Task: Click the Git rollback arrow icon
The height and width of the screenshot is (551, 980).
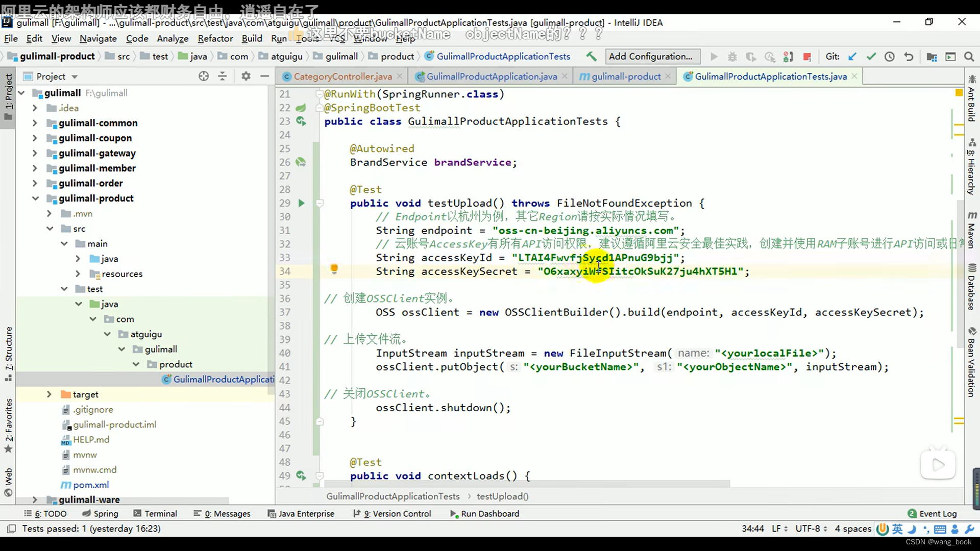Action: point(909,57)
